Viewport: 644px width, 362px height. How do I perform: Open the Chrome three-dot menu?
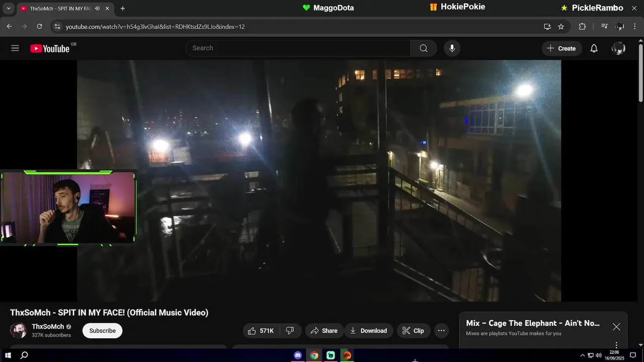coord(635,27)
